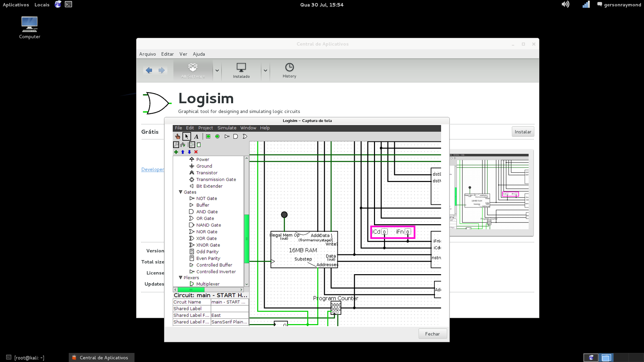
Task: Open the History section
Action: tap(289, 70)
